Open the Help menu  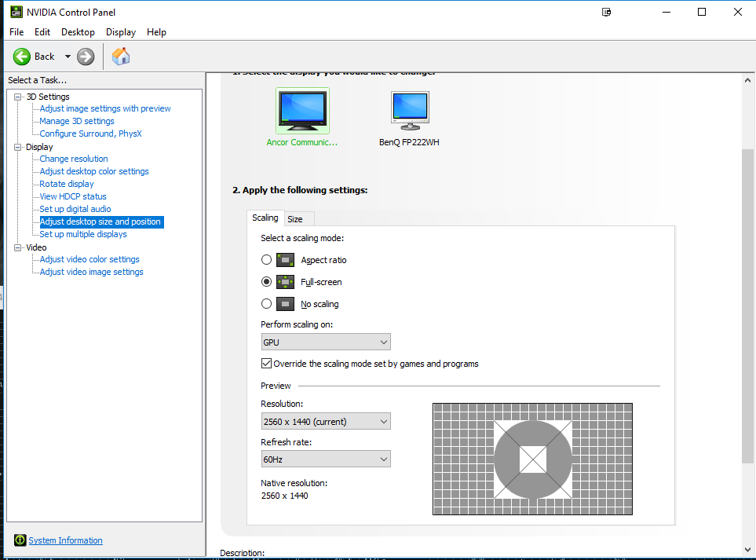(x=157, y=32)
